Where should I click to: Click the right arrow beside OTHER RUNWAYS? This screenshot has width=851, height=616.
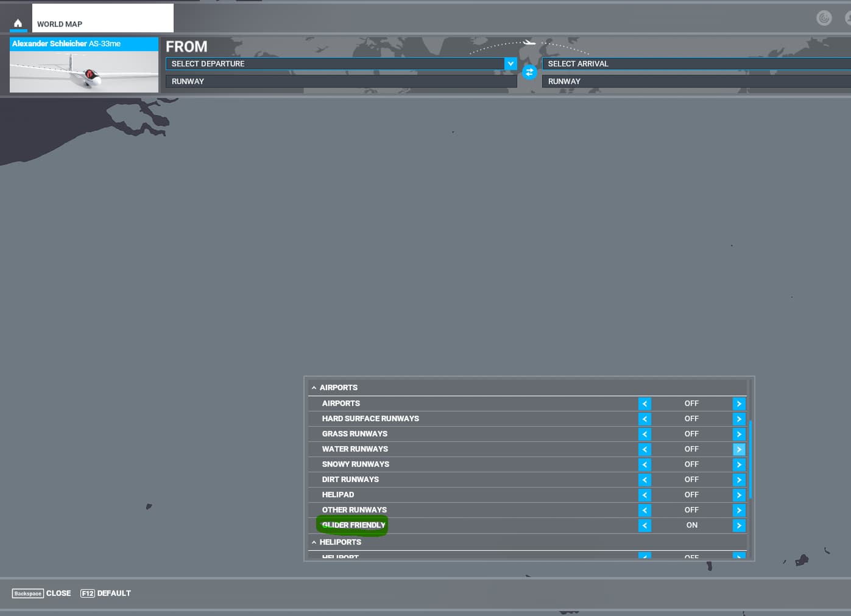coord(739,510)
